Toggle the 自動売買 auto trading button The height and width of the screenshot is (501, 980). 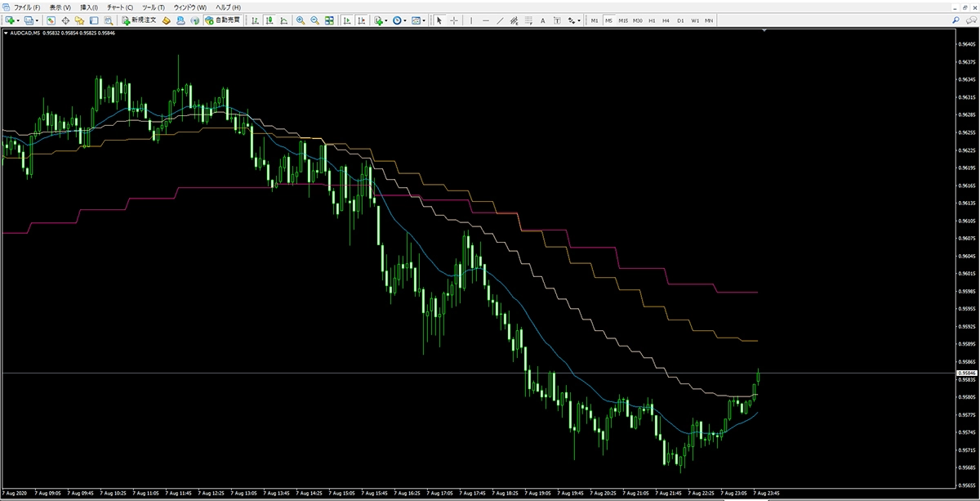[x=223, y=20]
